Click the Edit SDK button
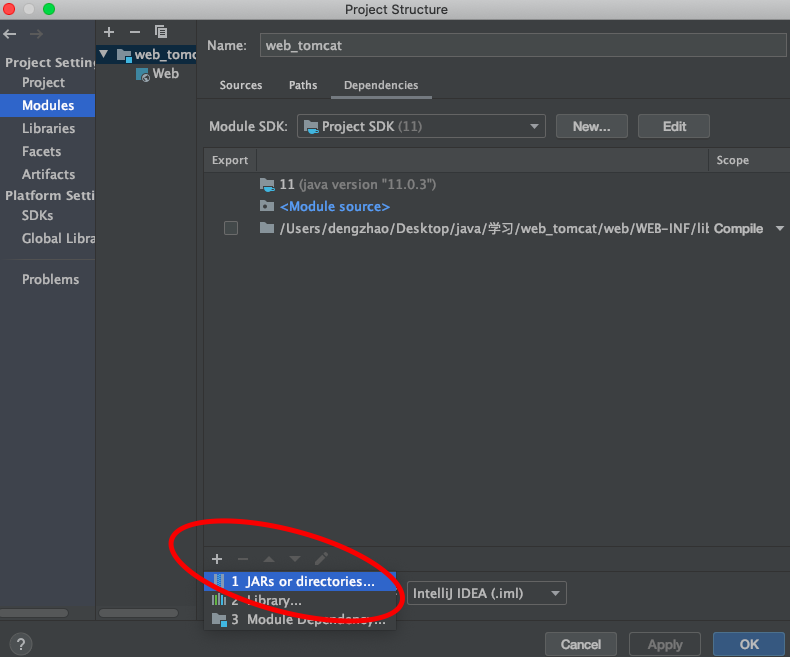Screen dimensions: 790x657 click(x=674, y=126)
